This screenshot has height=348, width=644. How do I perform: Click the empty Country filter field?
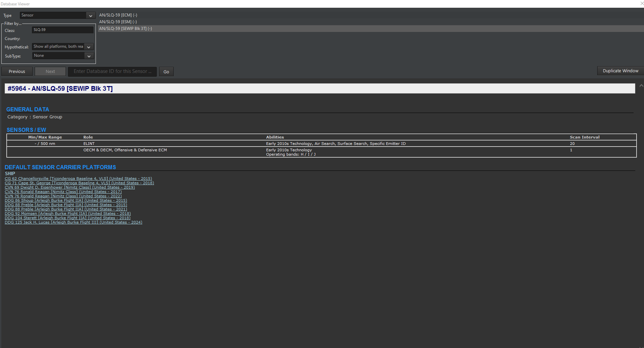pos(63,38)
